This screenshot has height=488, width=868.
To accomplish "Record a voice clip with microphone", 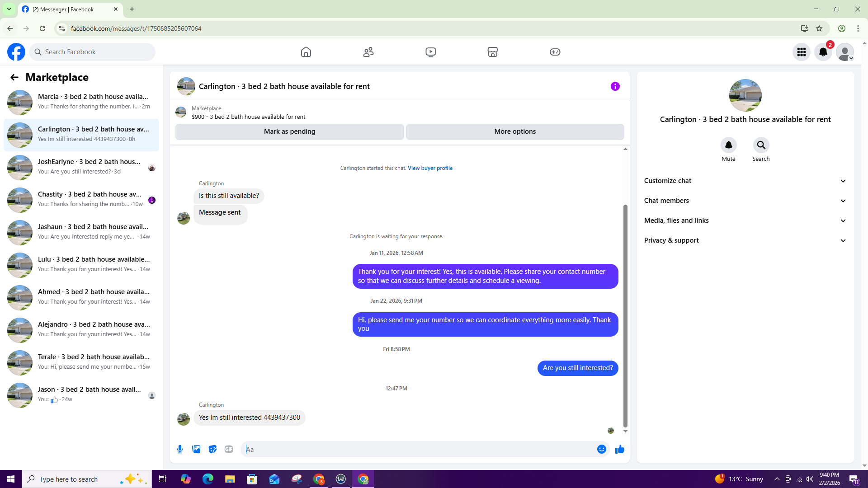I will pos(180,449).
